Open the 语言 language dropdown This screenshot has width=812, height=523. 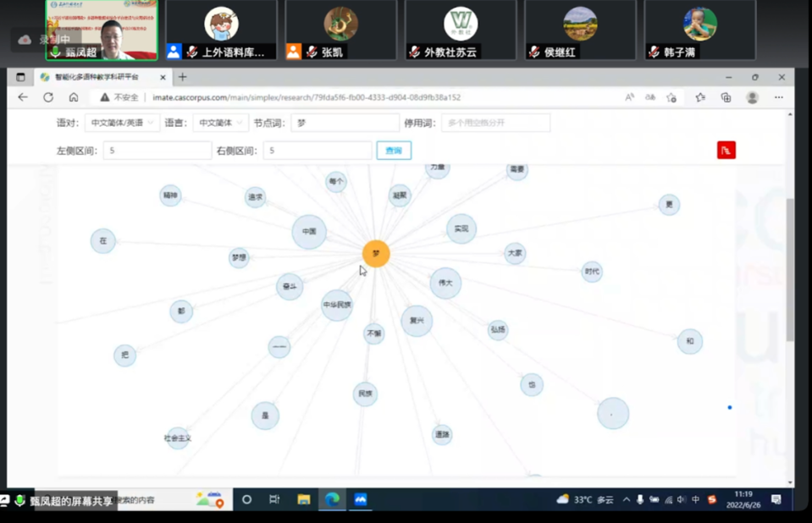(x=218, y=123)
